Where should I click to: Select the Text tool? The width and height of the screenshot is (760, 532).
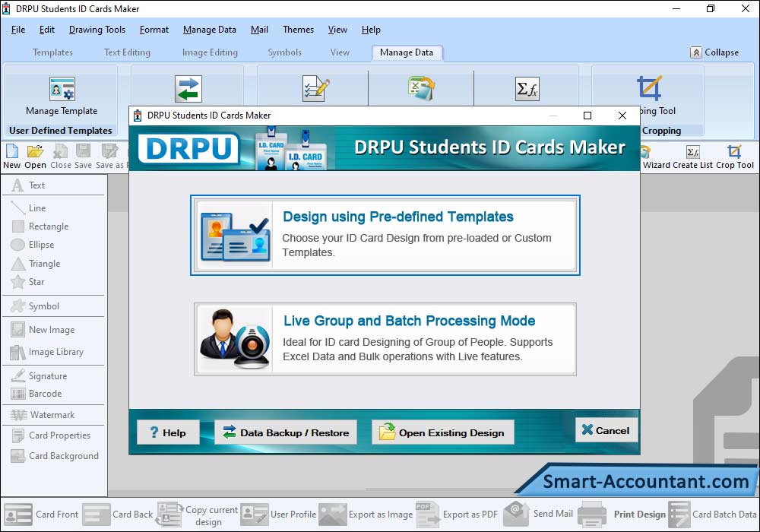pos(29,185)
